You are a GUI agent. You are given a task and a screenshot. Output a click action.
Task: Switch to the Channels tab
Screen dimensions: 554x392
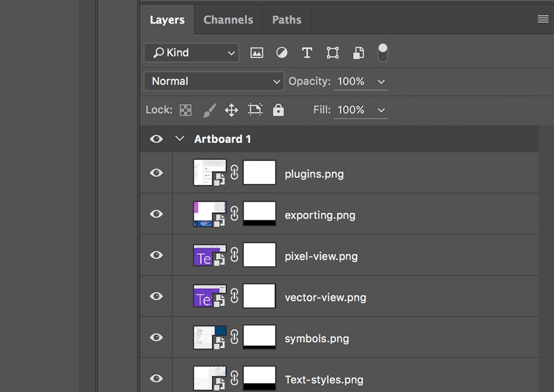click(228, 20)
